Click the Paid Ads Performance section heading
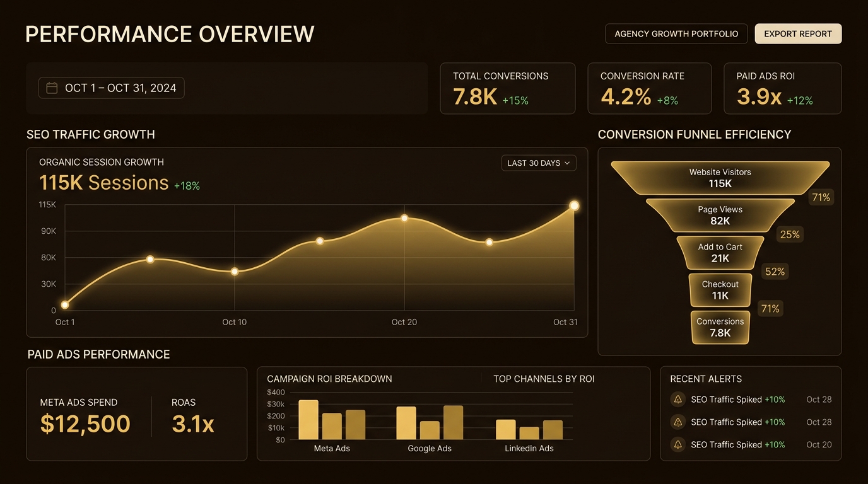The image size is (868, 484). (99, 354)
